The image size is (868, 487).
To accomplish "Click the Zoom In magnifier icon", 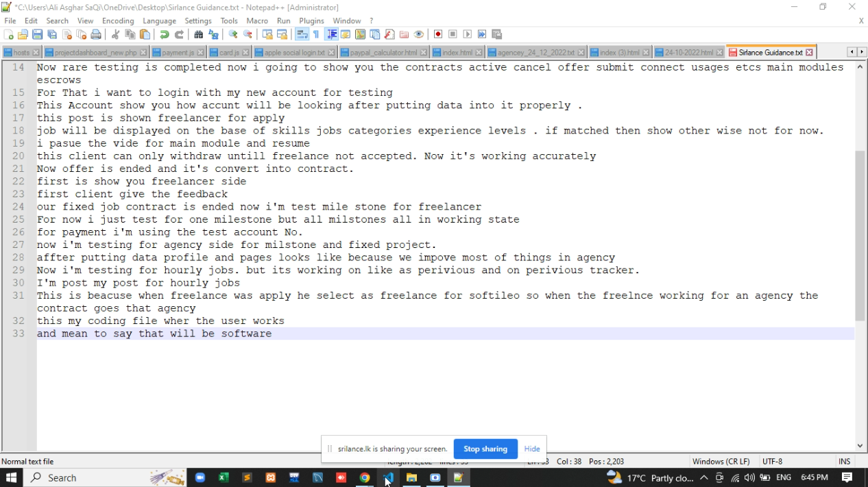I will (x=233, y=35).
